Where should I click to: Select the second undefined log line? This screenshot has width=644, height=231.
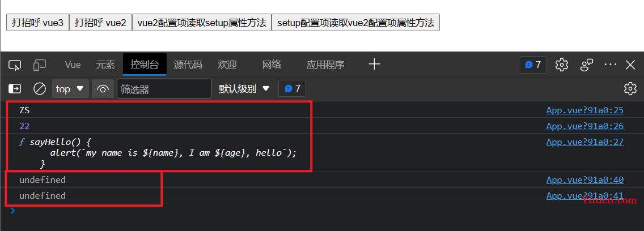point(43,196)
